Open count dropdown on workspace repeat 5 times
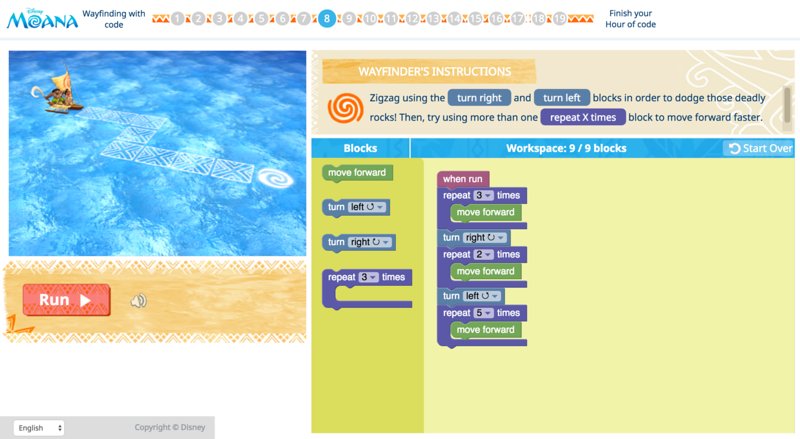The width and height of the screenshot is (800, 439). (484, 313)
